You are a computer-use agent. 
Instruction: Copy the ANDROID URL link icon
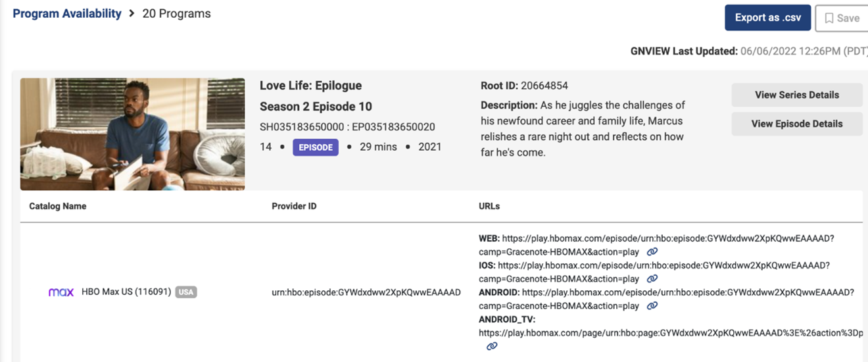coord(652,306)
